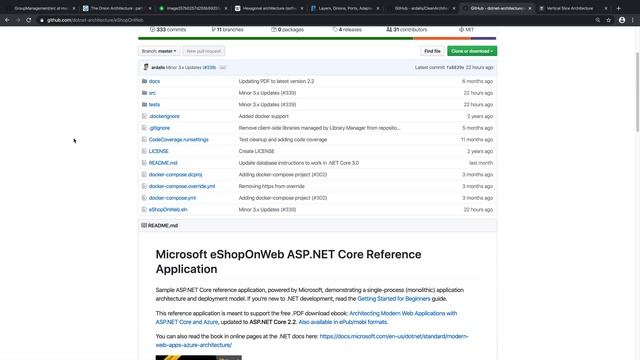
Task: Switch to Hexagonal architecture tab
Action: (269, 8)
